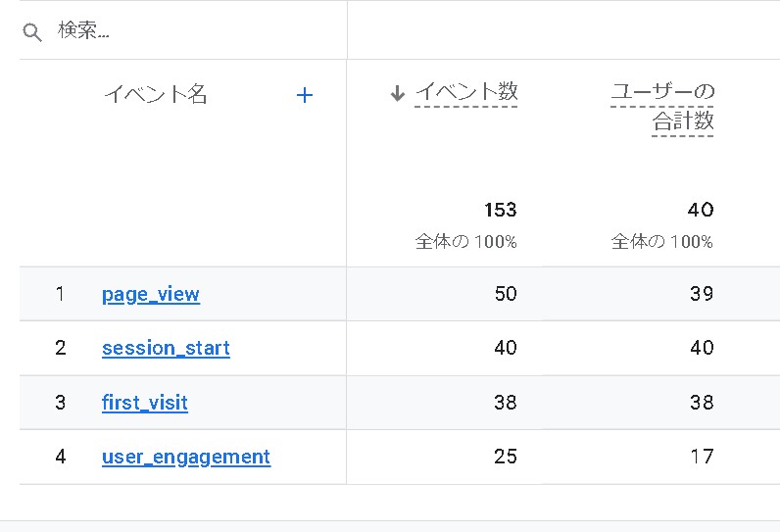The width and height of the screenshot is (780, 532).
Task: Sort by the ユーザーの合計数 column header
Action: (662, 106)
